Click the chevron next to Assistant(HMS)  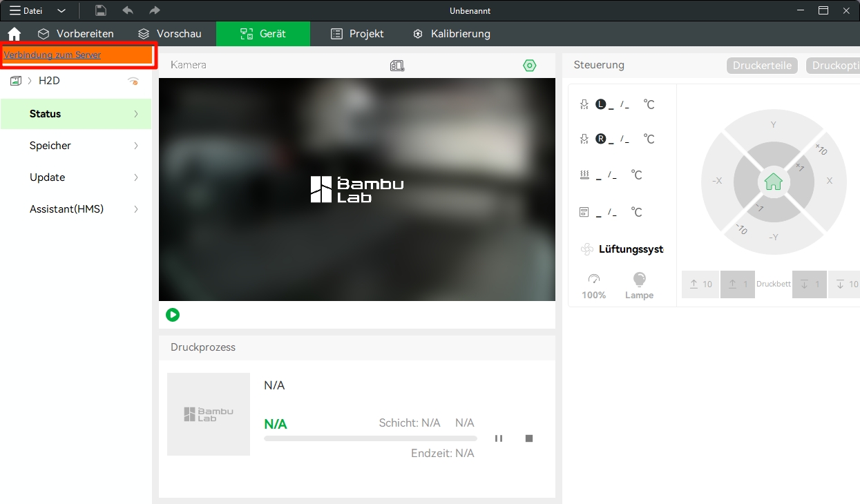[x=136, y=209]
